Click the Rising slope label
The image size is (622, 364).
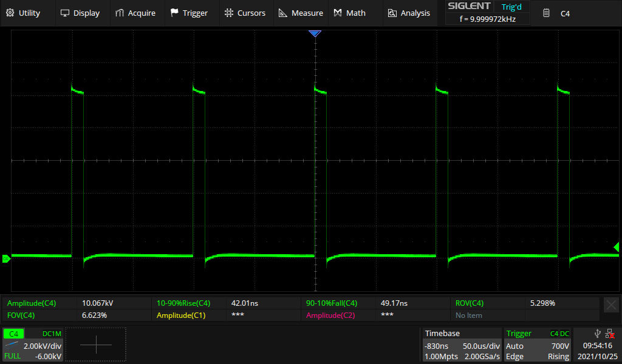click(x=559, y=357)
